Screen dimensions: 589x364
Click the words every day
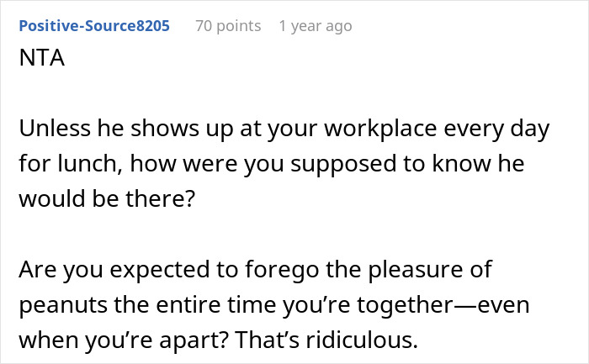(x=496, y=129)
